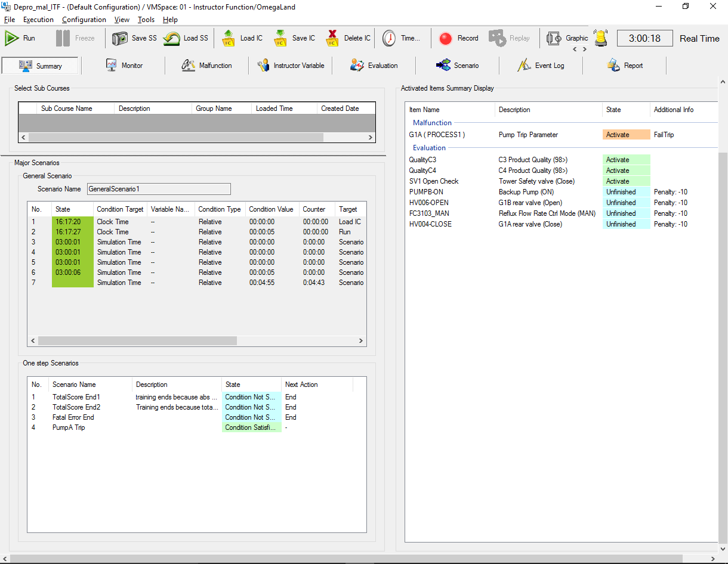This screenshot has height=564, width=728.
Task: Switch to the Event Log tab
Action: click(541, 66)
